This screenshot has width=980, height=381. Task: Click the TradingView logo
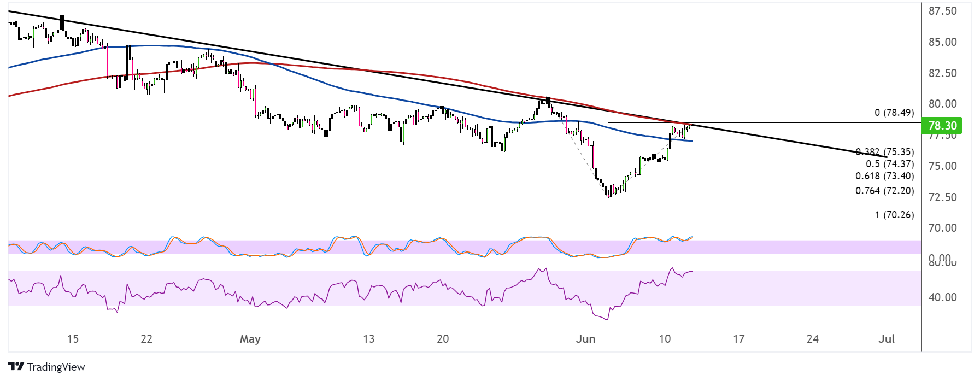[47, 367]
